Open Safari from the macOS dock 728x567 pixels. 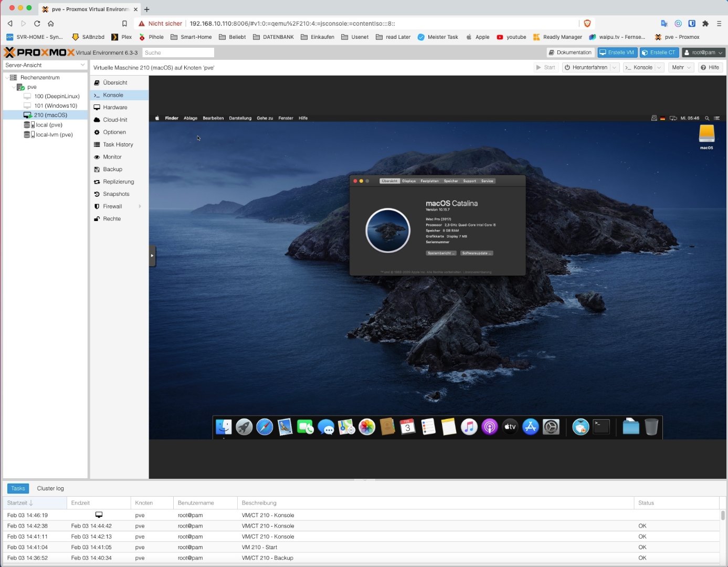(265, 427)
